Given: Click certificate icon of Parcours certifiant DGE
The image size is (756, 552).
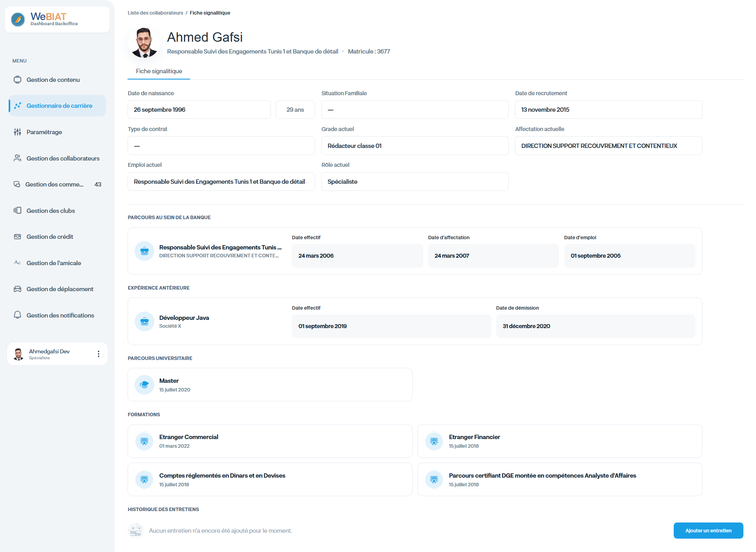Looking at the screenshot, I should click(434, 479).
